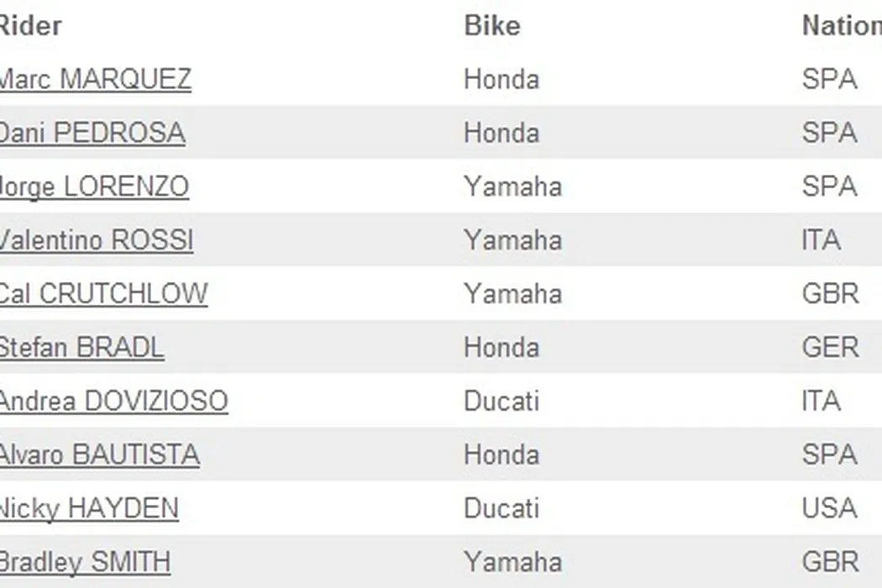Select Ducati in the Hayden row
Screen dimensions: 882x588
pyautogui.click(x=501, y=509)
